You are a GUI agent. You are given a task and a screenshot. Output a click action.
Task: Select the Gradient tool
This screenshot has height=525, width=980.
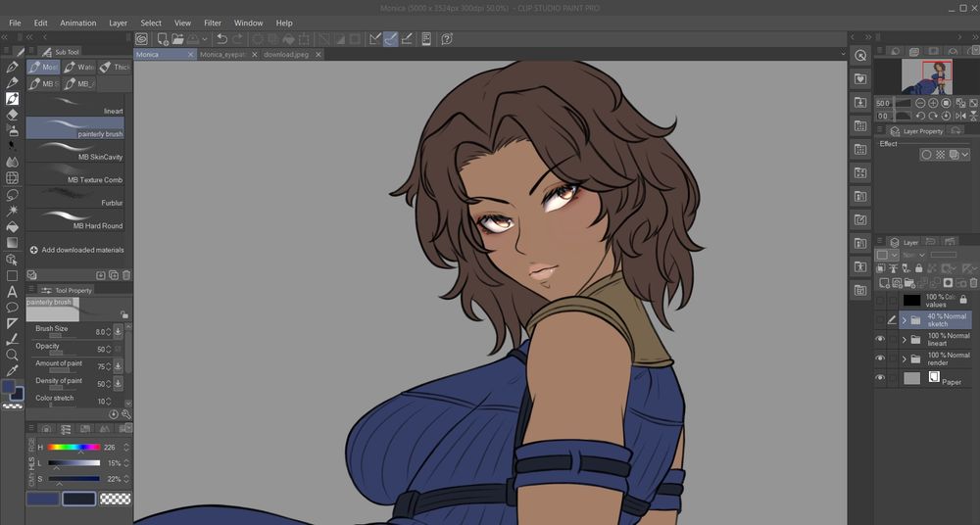12,243
